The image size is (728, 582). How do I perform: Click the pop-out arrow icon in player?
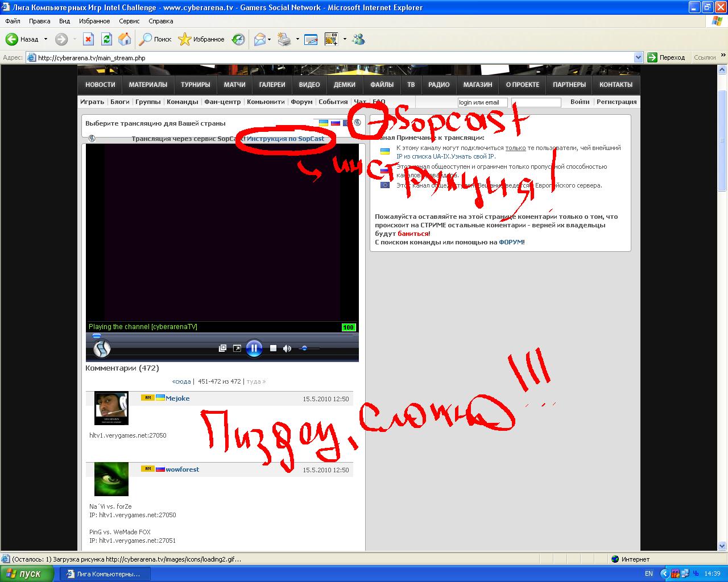pos(237,348)
